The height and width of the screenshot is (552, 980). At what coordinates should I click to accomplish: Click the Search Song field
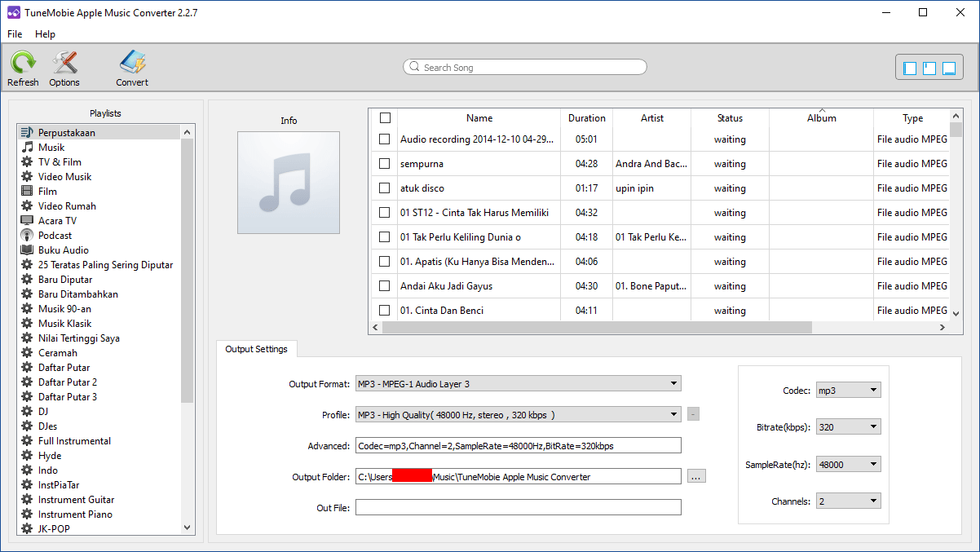coord(525,67)
